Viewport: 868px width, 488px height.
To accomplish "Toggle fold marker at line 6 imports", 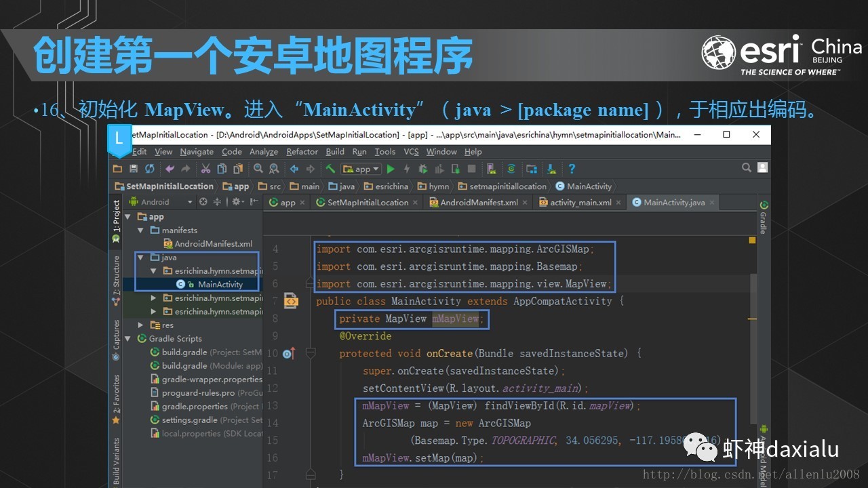I will coord(310,284).
